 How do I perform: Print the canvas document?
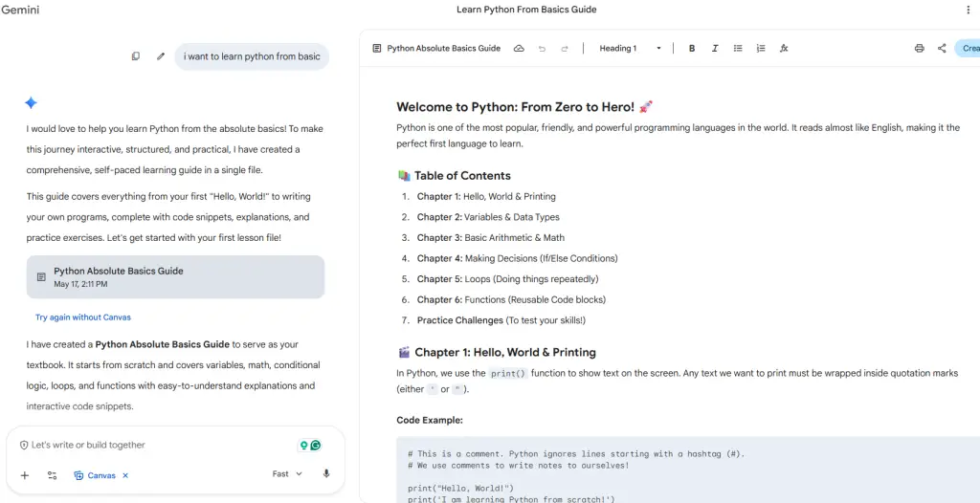919,48
